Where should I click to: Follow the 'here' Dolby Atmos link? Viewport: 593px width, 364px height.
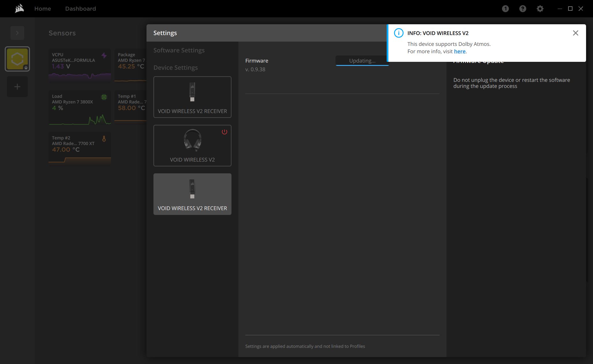tap(459, 51)
